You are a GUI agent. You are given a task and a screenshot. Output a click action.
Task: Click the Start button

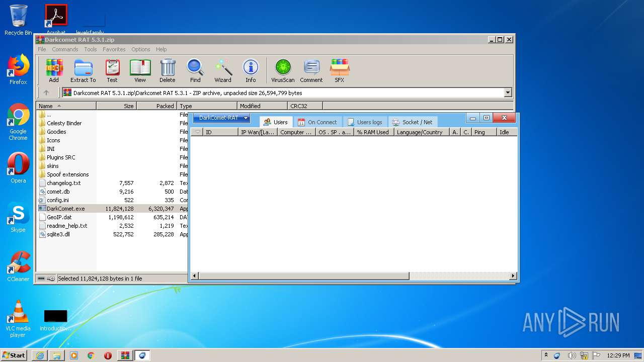click(14, 355)
